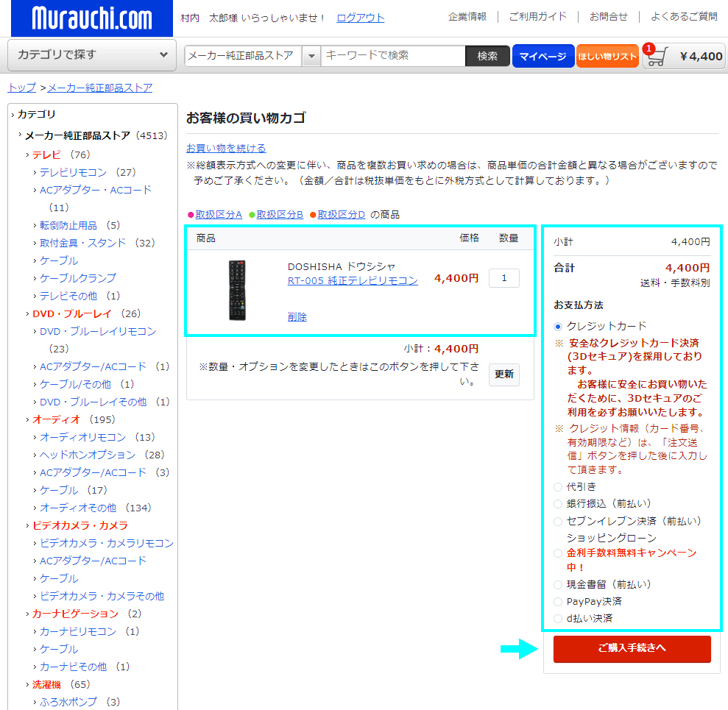The width and height of the screenshot is (728, 710).
Task: Open テレビその他 (1) subcategory
Action: coord(68,296)
